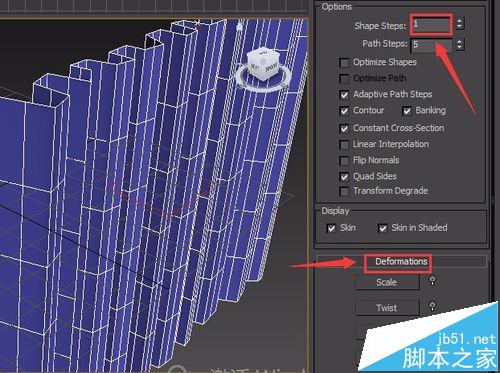The height and width of the screenshot is (373, 500).
Task: Increase Path Steps with spinner up arrow
Action: (x=460, y=41)
